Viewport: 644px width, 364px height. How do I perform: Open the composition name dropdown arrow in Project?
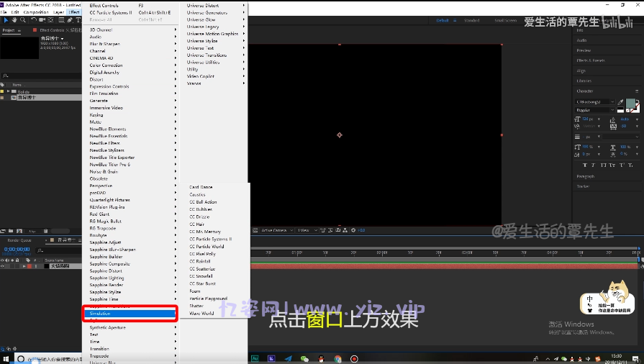[x=63, y=39]
